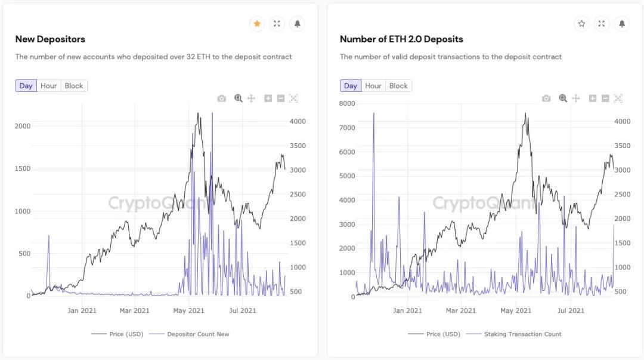Select Day interval for New Depositors
Image resolution: width=644 pixels, height=360 pixels.
[26, 85]
